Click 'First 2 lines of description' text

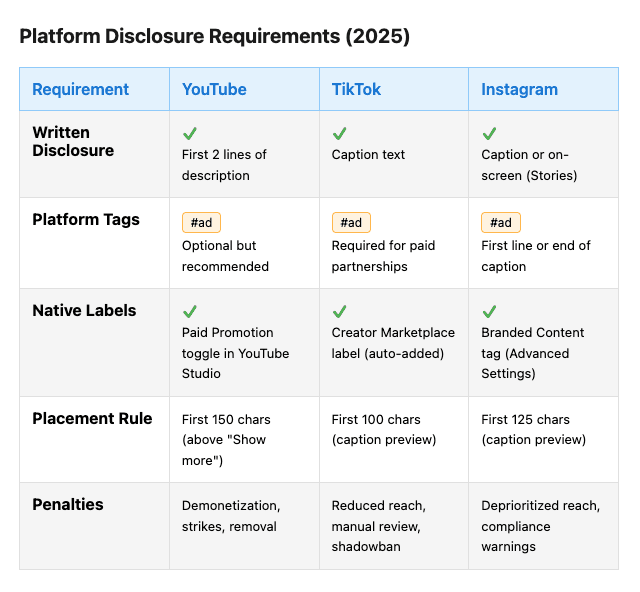click(x=224, y=165)
